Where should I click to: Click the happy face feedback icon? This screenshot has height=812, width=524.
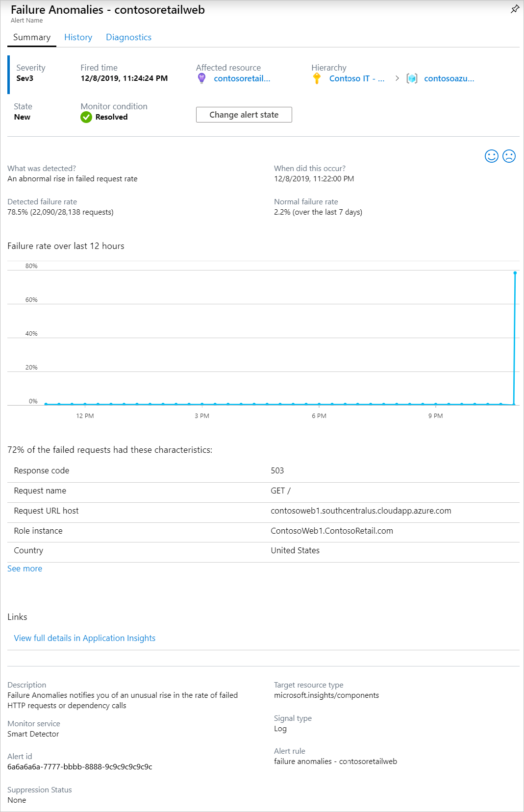491,156
